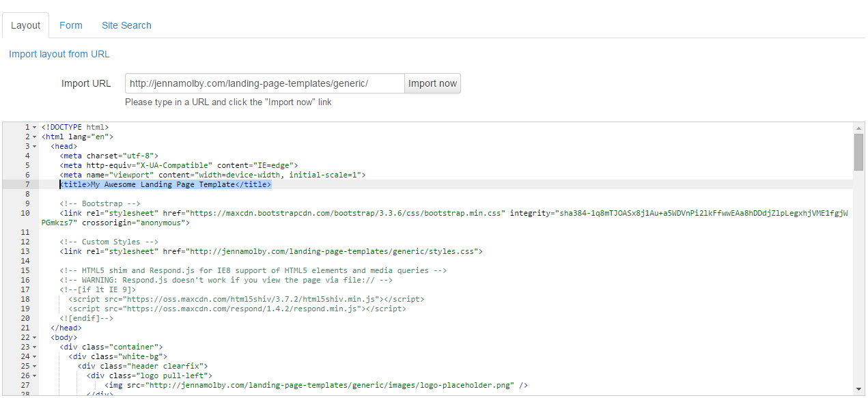Fold the body section on line 22
The height and width of the screenshot is (398, 868).
tap(35, 338)
